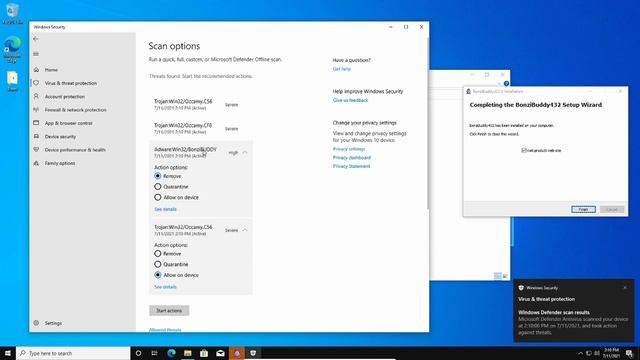Switch to the BonziBuddy installer taskbar icon
640x360 pixels.
[x=237, y=353]
